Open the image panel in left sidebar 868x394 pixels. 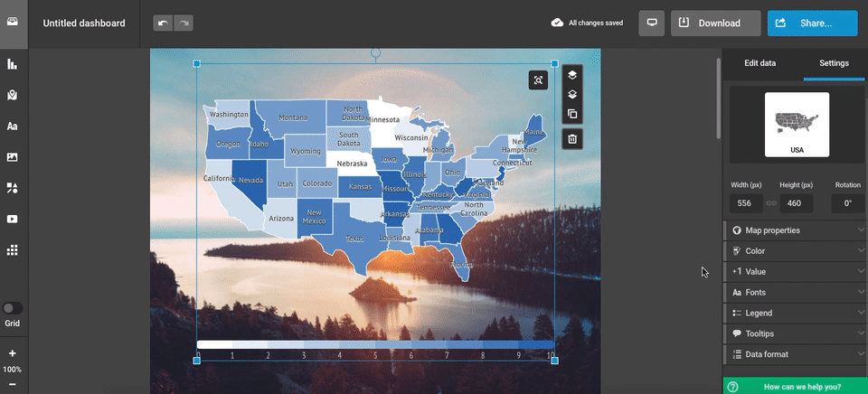click(13, 157)
